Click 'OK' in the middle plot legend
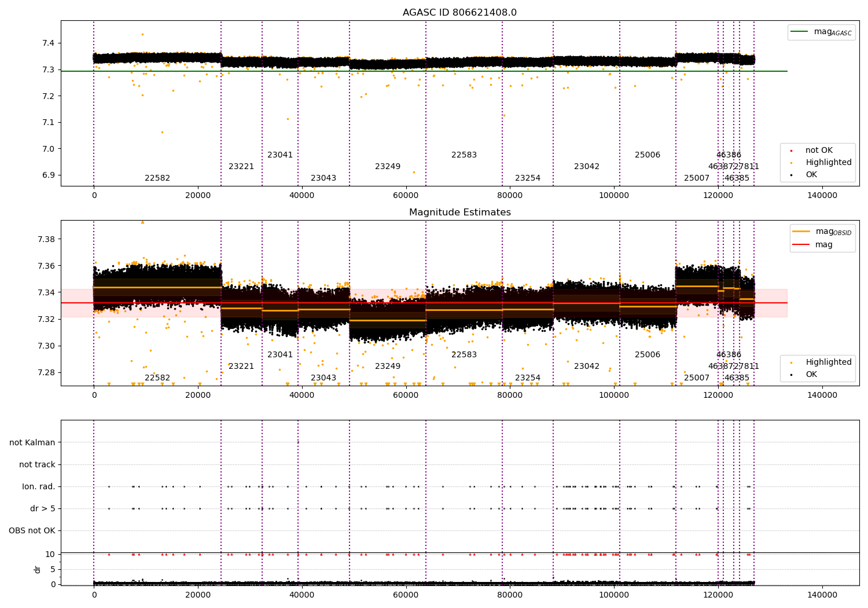This screenshot has height=608, width=868. (811, 375)
